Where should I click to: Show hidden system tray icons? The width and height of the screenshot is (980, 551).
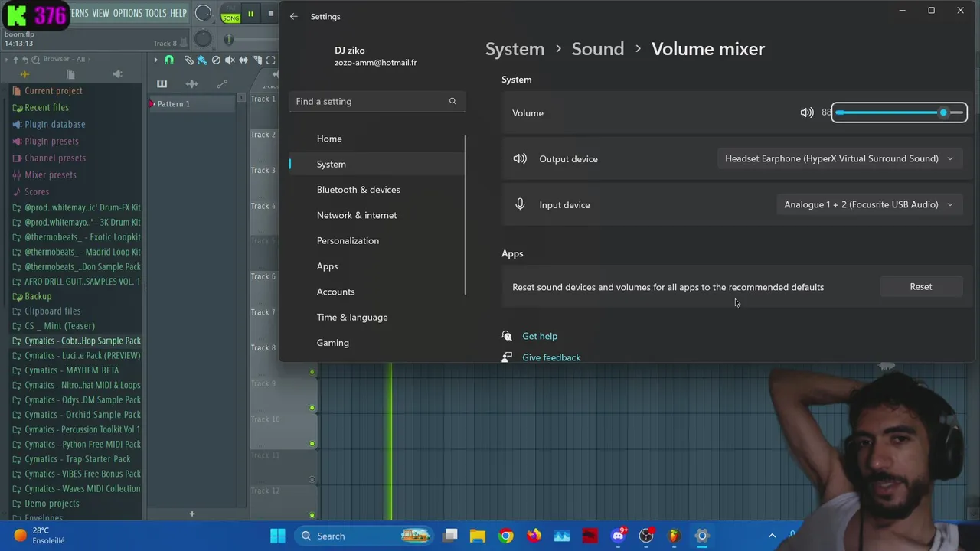pos(772,536)
